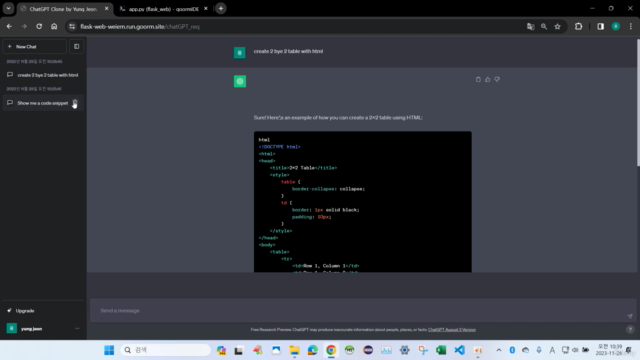
Task: Start a New Chat
Action: (35, 47)
